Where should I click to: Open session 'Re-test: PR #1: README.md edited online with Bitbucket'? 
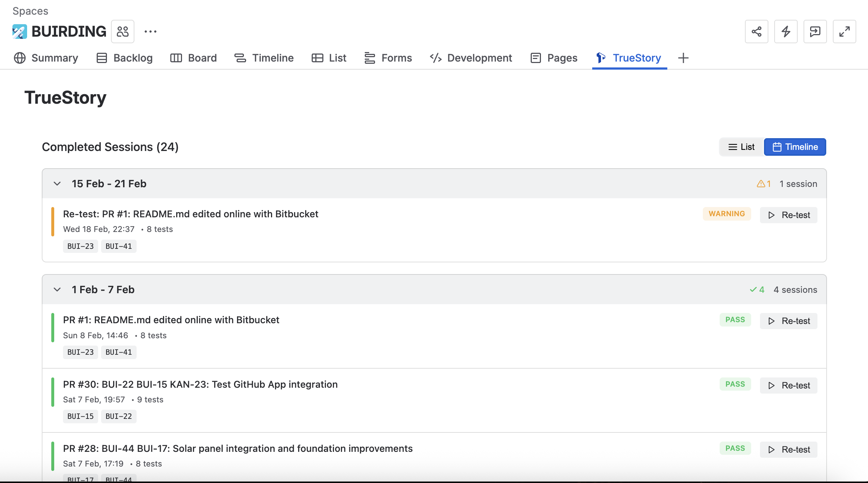pos(190,214)
